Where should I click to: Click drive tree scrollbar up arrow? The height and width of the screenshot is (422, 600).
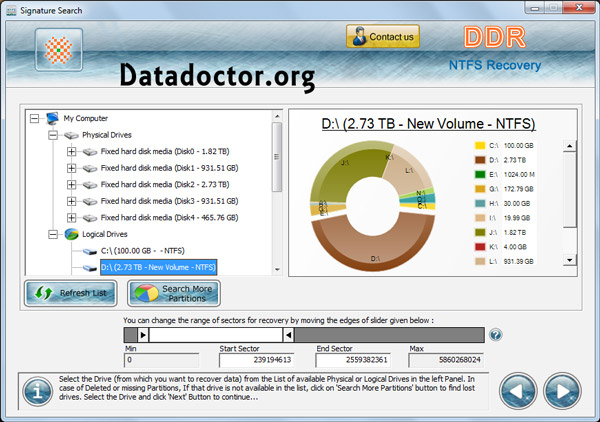click(277, 116)
